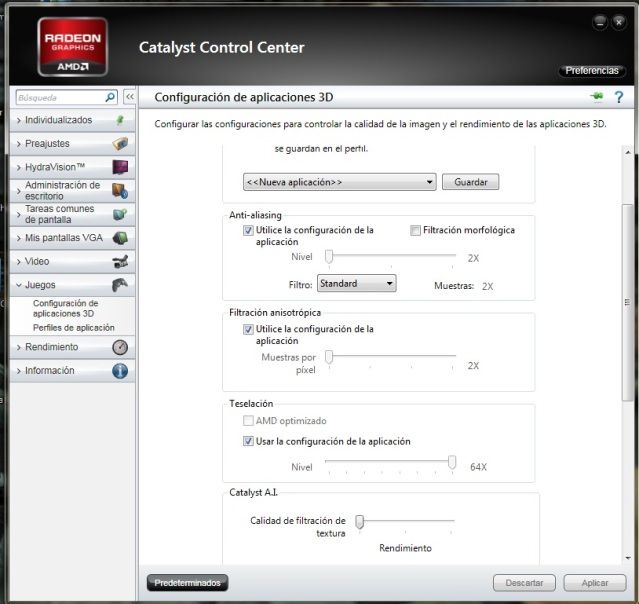Open the Nueva aplicación dropdown

pyautogui.click(x=340, y=182)
